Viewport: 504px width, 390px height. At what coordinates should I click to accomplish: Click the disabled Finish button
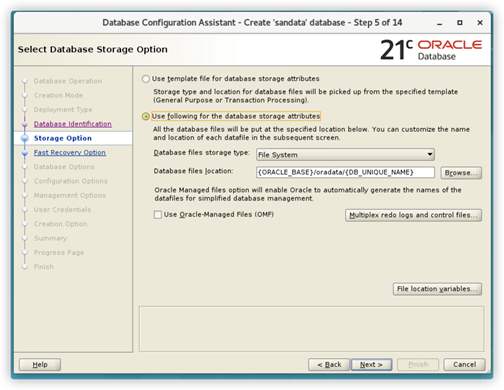(x=418, y=365)
